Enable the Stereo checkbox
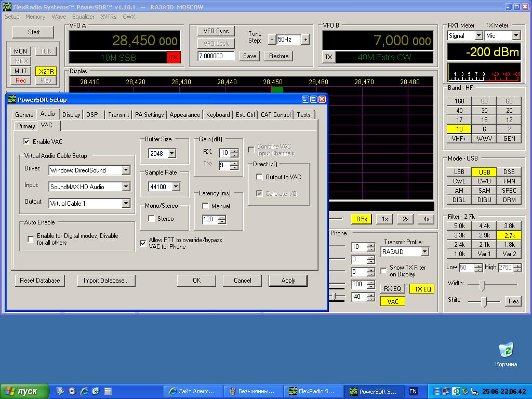The width and height of the screenshot is (532, 399). (152, 219)
